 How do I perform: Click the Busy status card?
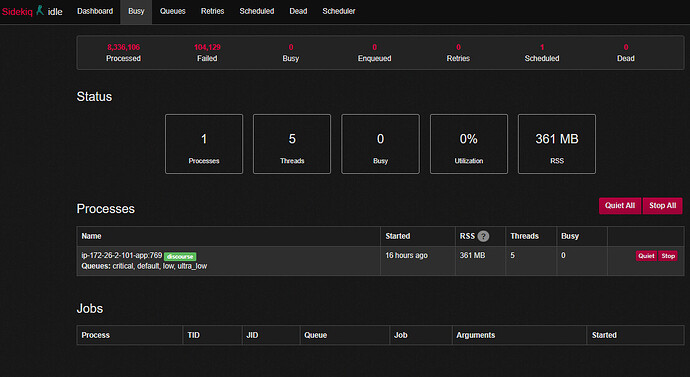coord(380,144)
